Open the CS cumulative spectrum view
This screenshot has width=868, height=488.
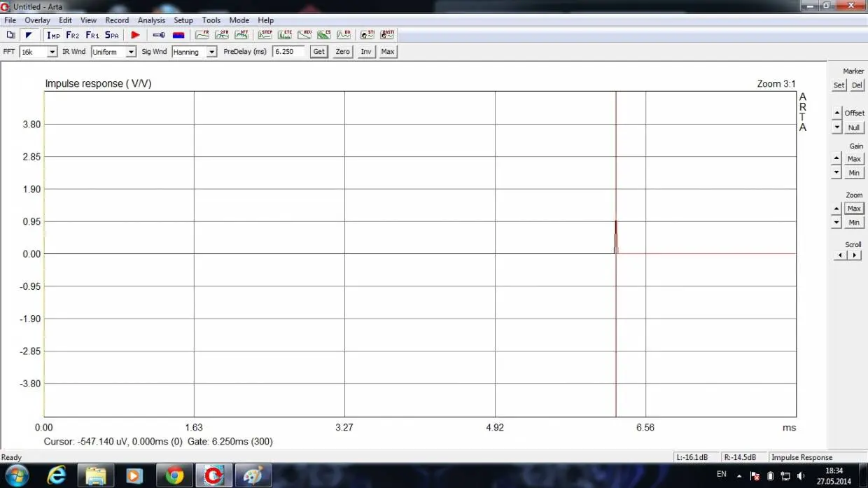pyautogui.click(x=324, y=34)
